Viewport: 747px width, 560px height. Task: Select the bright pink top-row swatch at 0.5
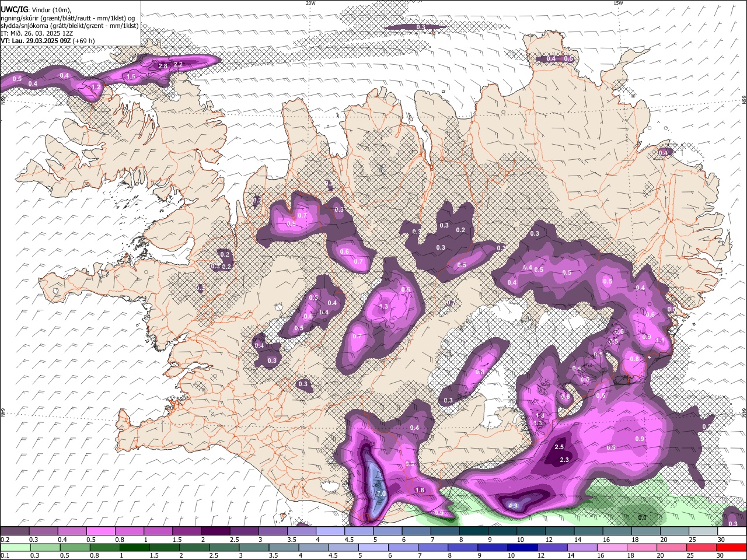point(100,531)
